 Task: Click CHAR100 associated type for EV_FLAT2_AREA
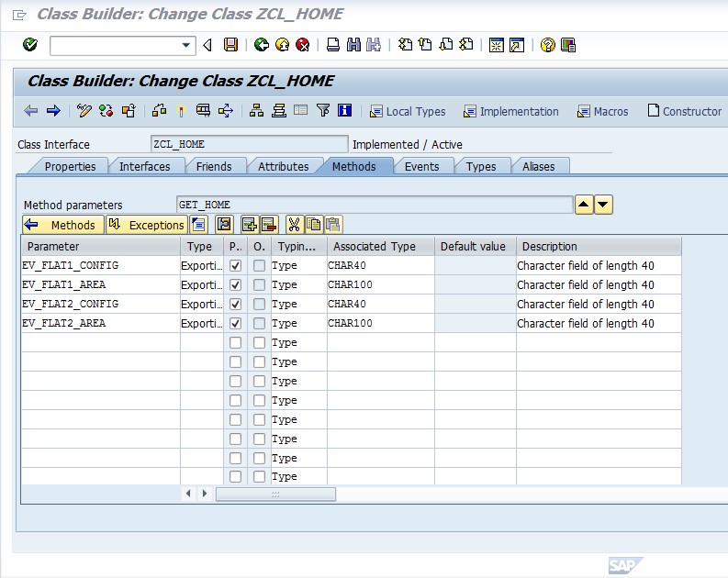coord(381,323)
